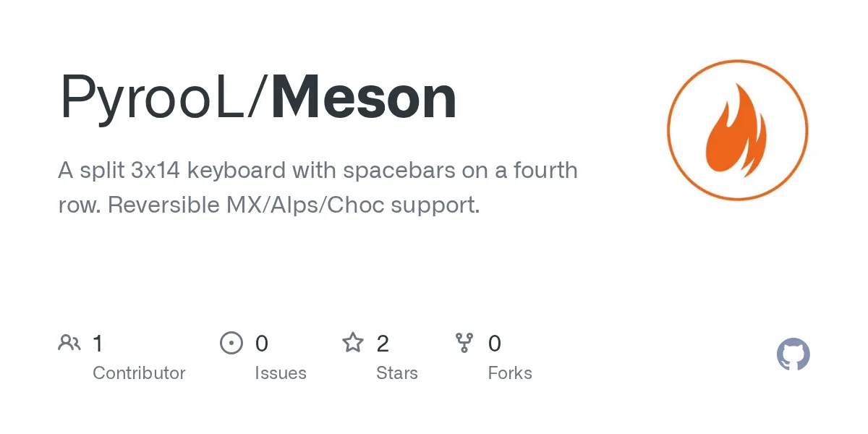Click the 'Reversible MX/Alps/Choc support' line
868x434 pixels.
294,205
